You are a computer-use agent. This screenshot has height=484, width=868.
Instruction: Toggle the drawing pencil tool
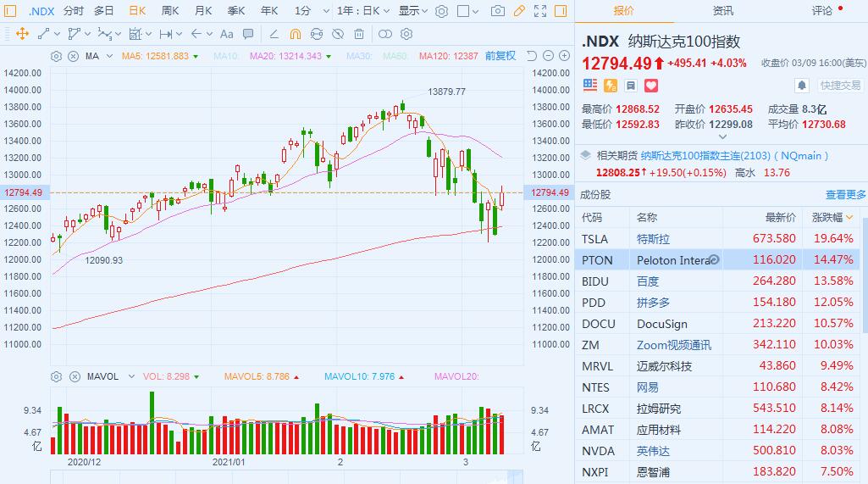pos(519,11)
